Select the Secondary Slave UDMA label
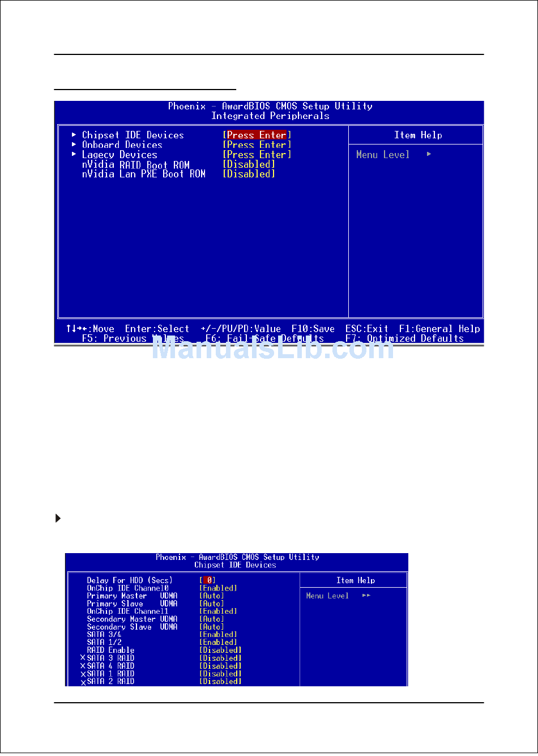Image resolution: width=538 pixels, height=756 pixels. (x=132, y=627)
